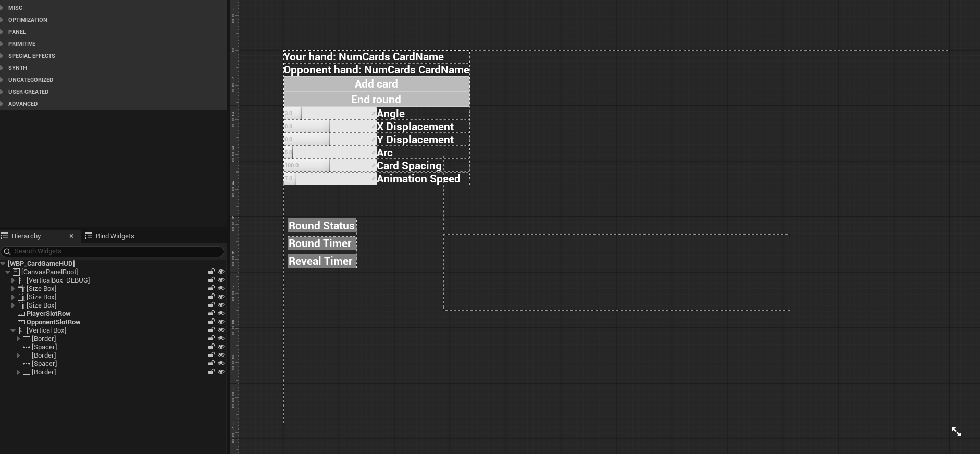980x454 pixels.
Task: Toggle visibility of the OpponentSlotRow widget
Action: (221, 322)
